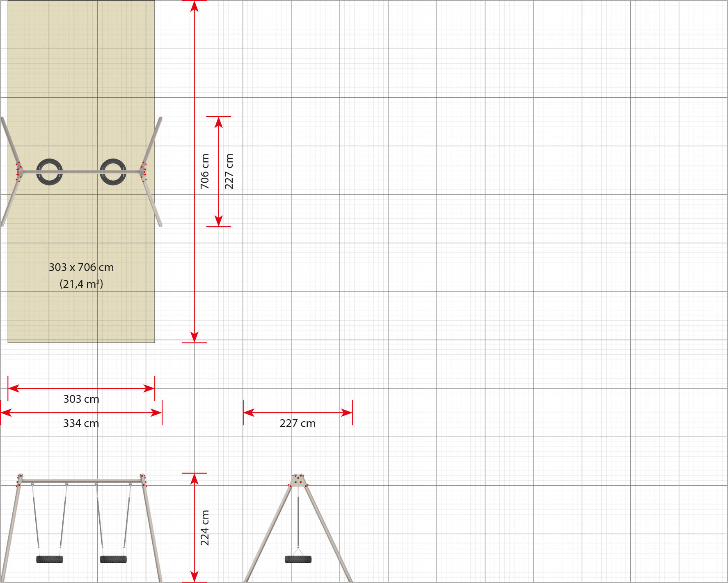Select the vertical '706 cm' dimension label

(204, 171)
